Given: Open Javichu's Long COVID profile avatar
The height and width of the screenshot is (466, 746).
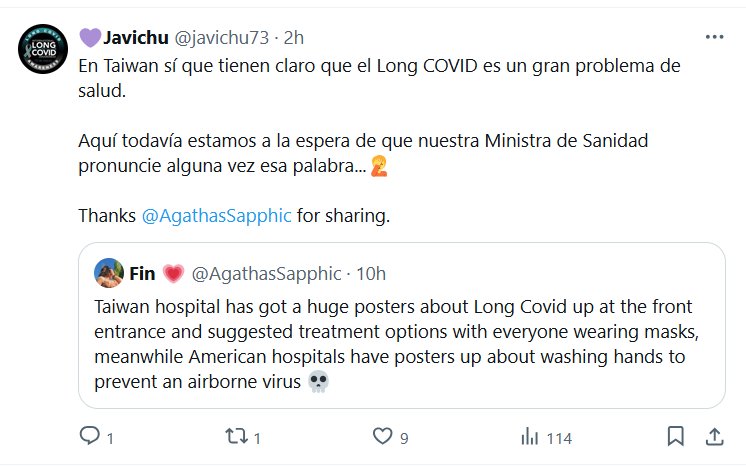Looking at the screenshot, I should pos(41,48).
